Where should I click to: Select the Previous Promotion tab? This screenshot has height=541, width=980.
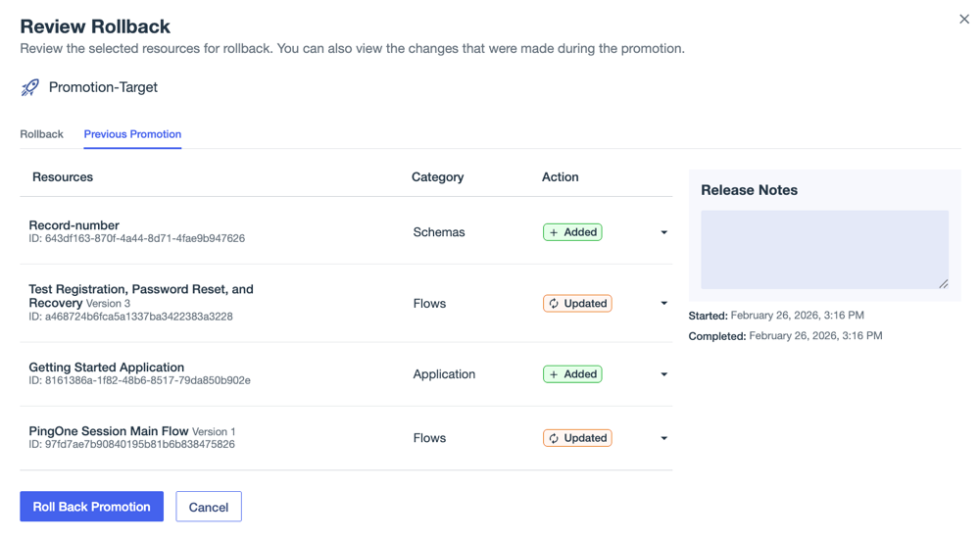point(132,134)
